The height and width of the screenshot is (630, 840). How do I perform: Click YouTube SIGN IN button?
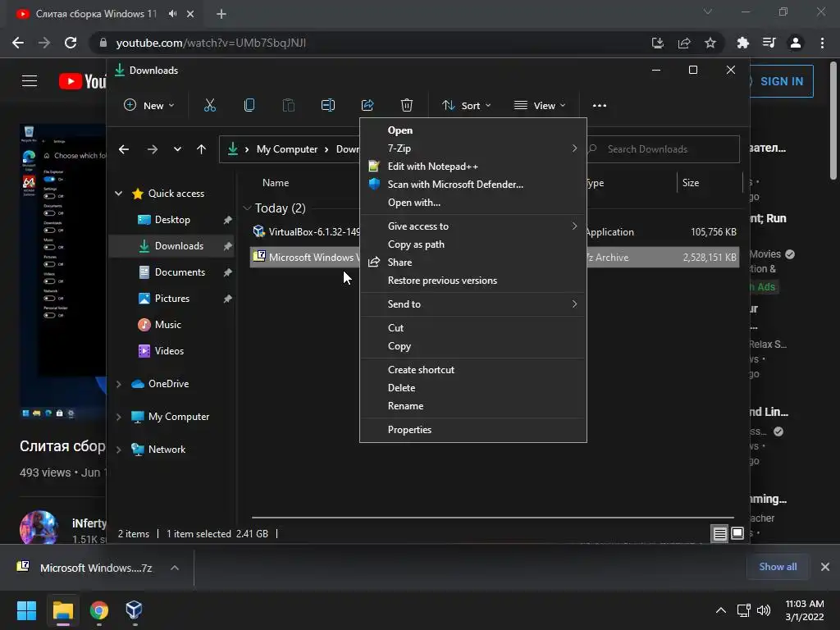coord(781,81)
